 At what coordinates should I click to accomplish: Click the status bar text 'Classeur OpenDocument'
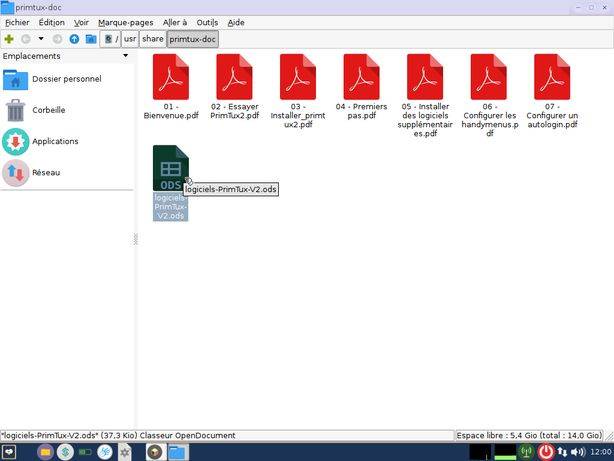click(x=188, y=436)
